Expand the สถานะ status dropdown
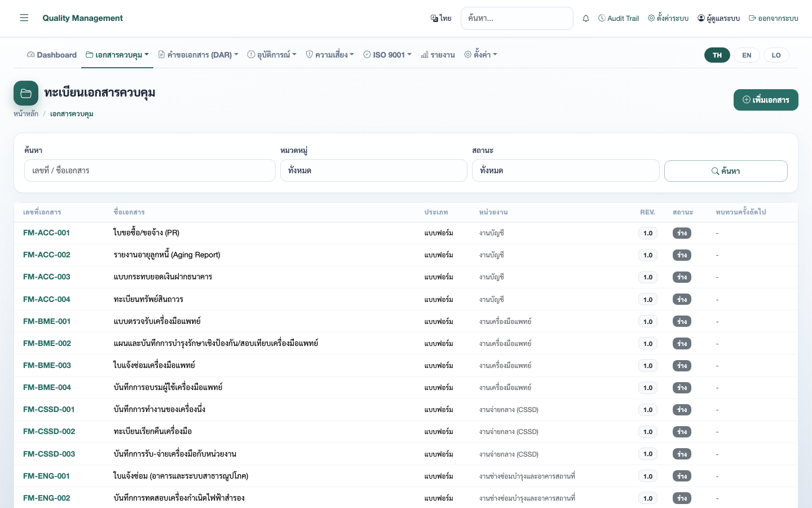This screenshot has height=508, width=812. (x=566, y=170)
